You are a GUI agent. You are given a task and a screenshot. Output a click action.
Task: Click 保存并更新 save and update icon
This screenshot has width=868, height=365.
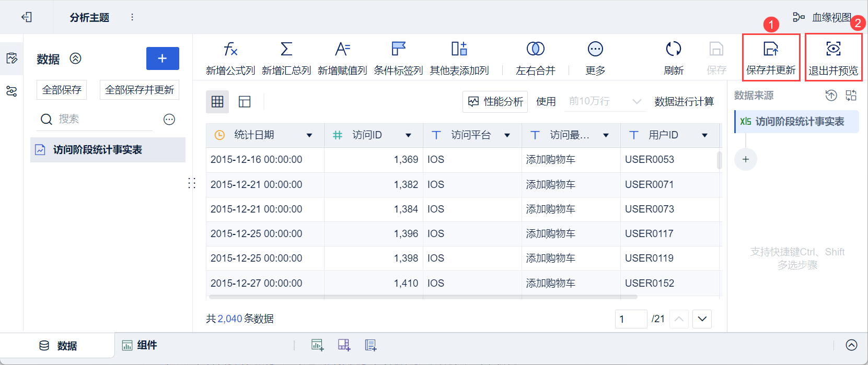point(771,50)
